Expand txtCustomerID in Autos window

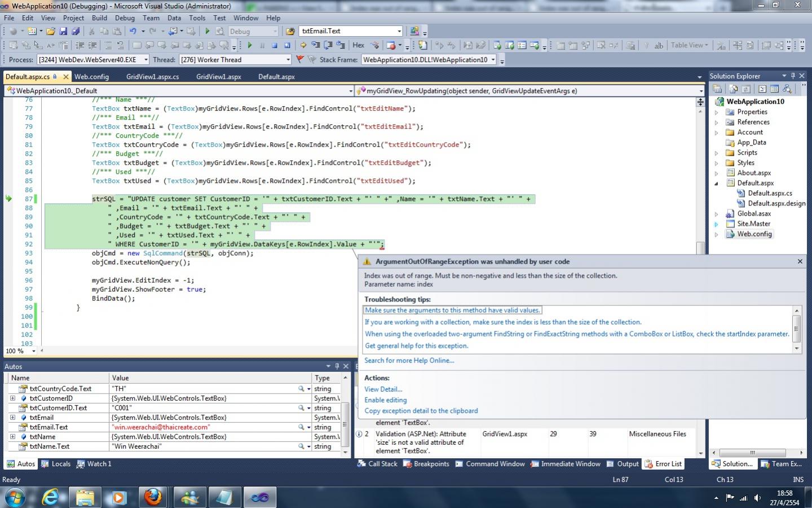coord(12,398)
